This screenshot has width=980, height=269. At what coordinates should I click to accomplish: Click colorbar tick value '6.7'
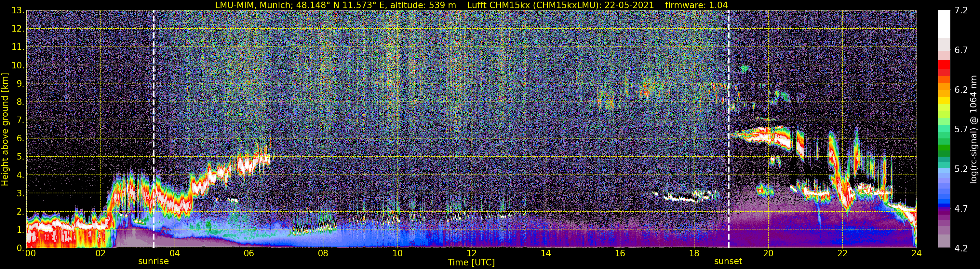pos(961,50)
